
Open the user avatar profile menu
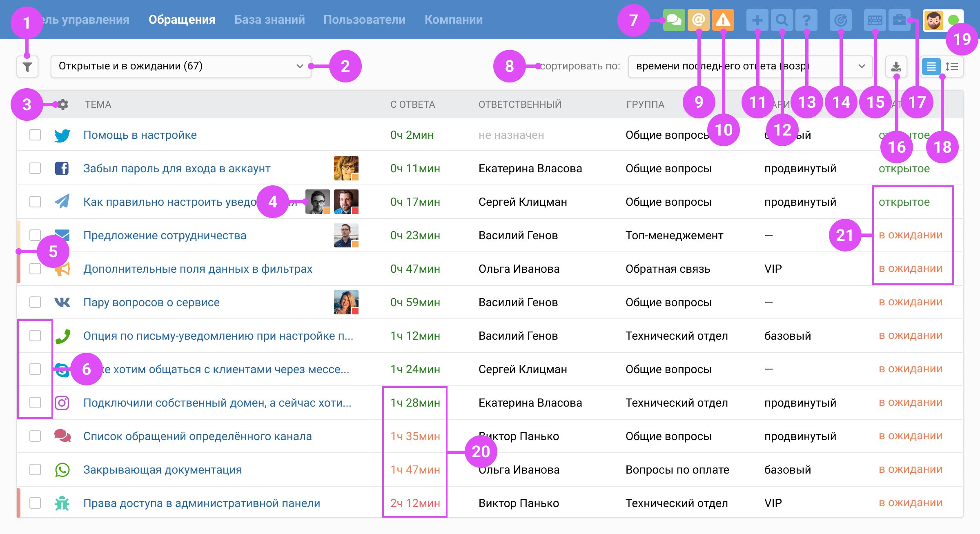point(934,20)
